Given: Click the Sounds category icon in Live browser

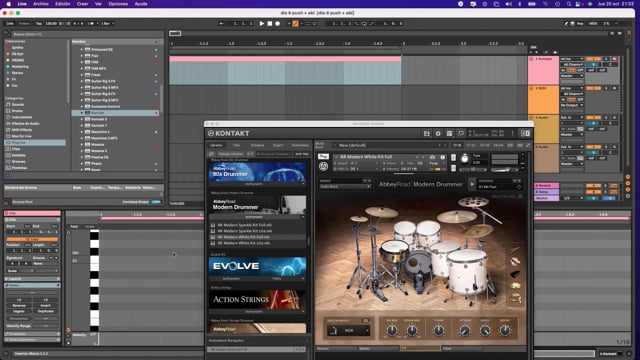Looking at the screenshot, I should [x=8, y=104].
